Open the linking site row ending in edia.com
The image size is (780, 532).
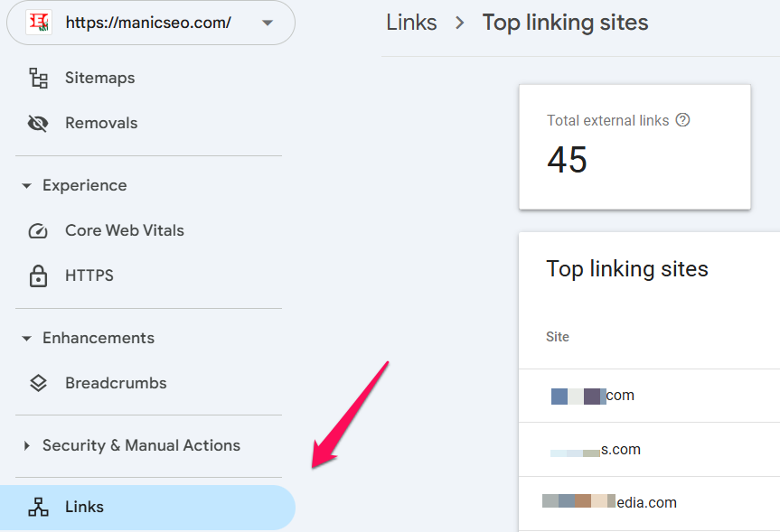click(x=649, y=503)
